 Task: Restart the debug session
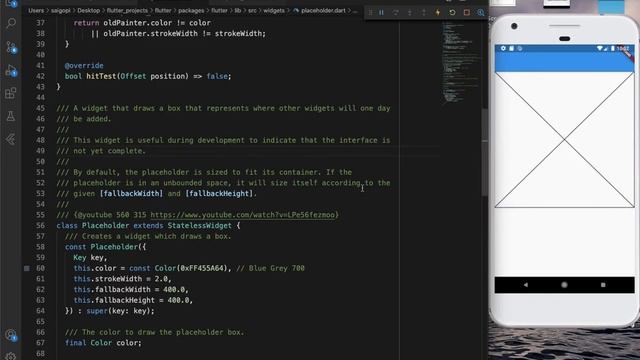(452, 13)
